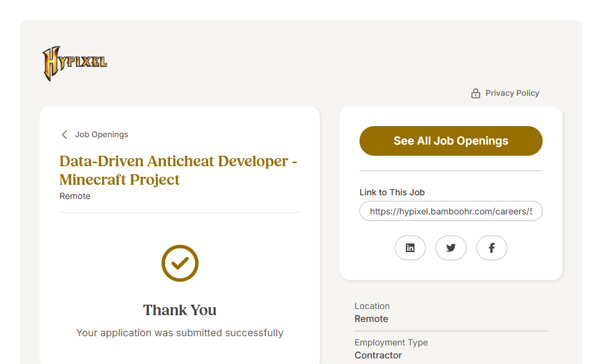Open the Privacy Policy link
The image size is (602, 364).
coord(512,93)
